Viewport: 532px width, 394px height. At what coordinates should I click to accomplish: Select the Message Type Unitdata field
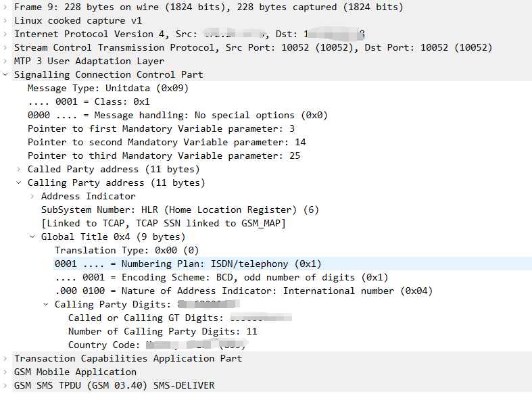108,88
